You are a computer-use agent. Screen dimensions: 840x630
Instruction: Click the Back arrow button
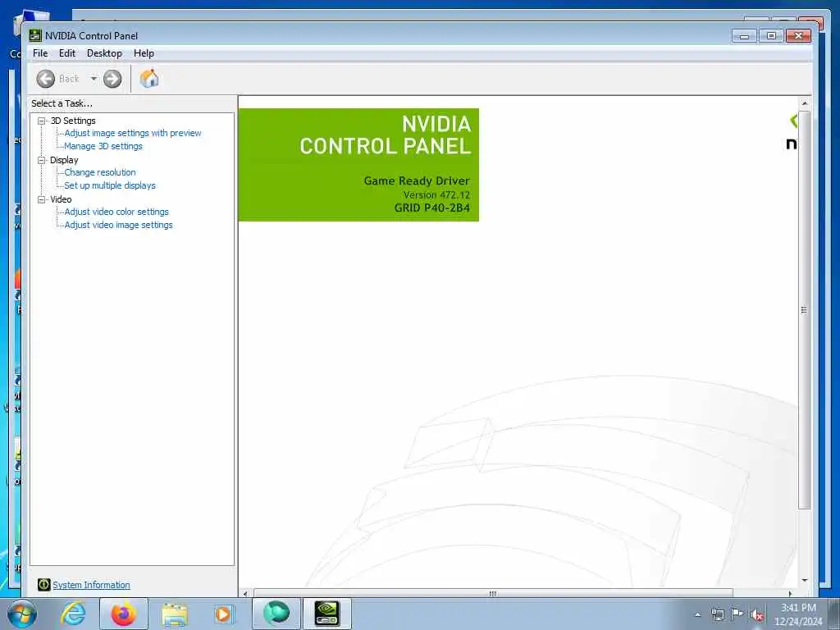(x=46, y=79)
